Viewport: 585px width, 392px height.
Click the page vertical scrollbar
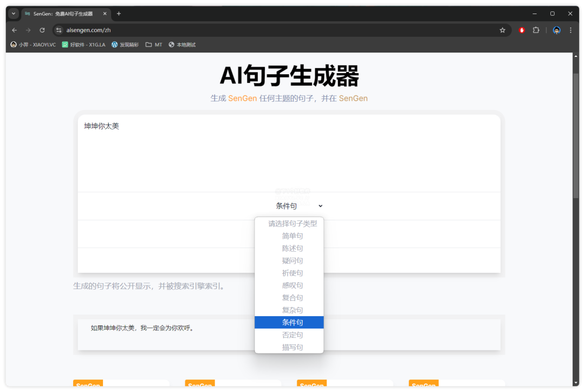click(575, 135)
